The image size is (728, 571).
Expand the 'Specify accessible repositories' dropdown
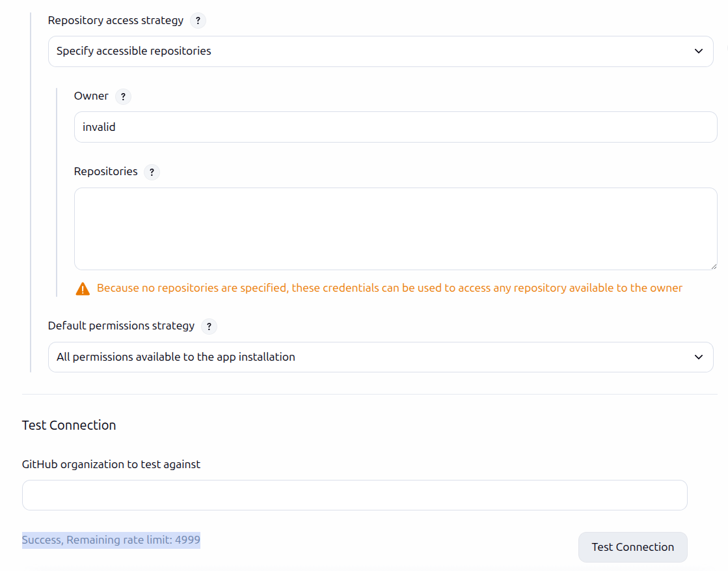381,51
